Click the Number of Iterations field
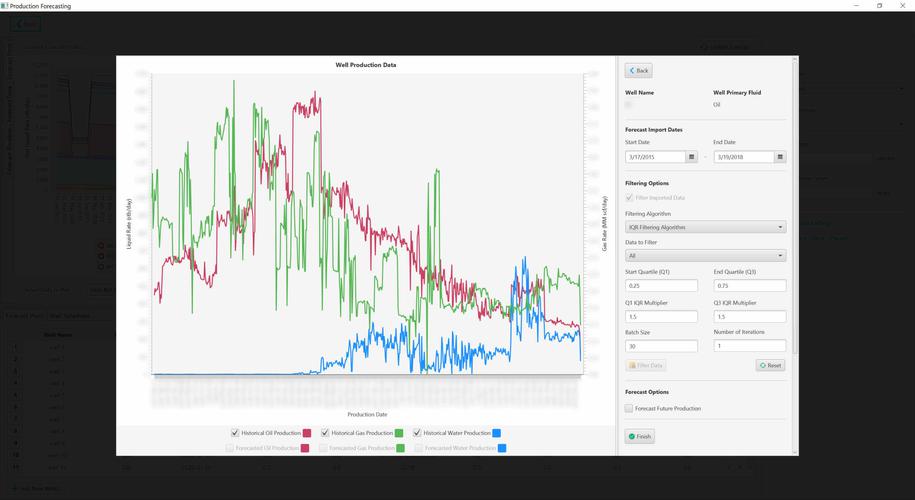 point(750,346)
